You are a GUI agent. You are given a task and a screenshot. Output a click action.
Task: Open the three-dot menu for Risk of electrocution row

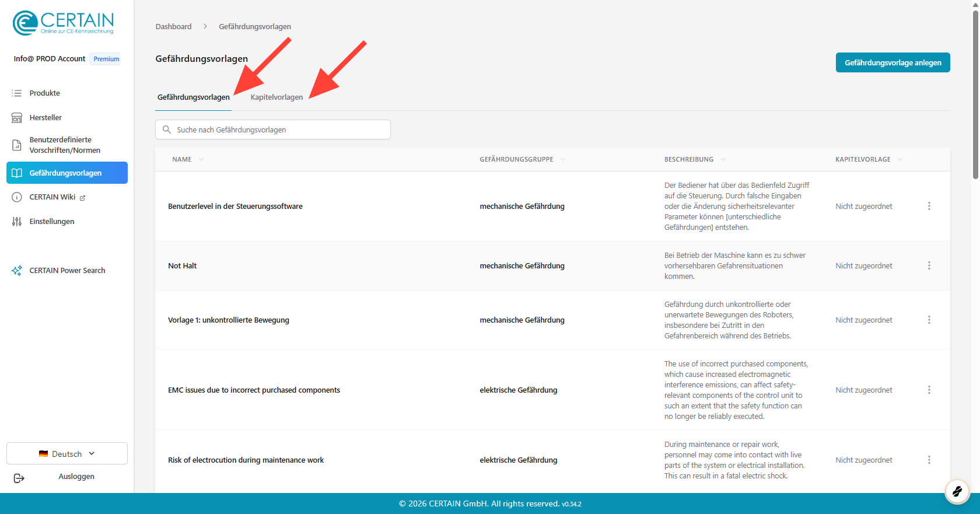tap(929, 460)
